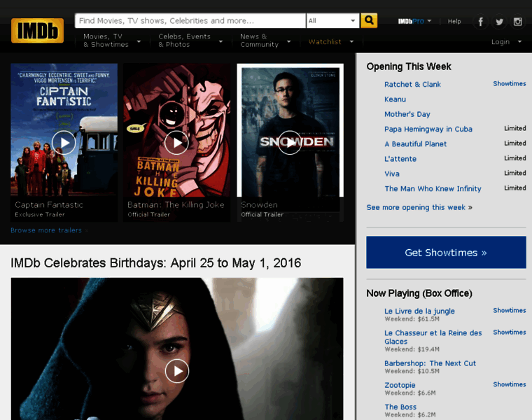Click the IMDb logo

coord(37,31)
